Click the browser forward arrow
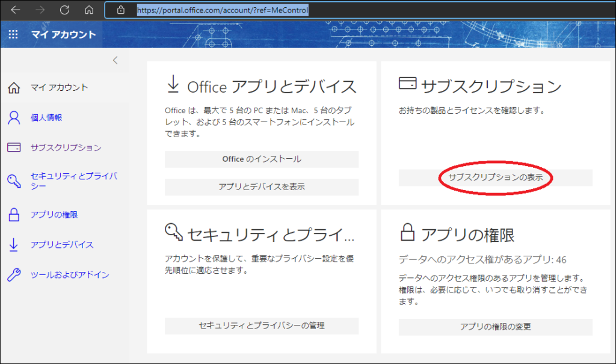Screen dimensions: 616x364 pyautogui.click(x=40, y=10)
